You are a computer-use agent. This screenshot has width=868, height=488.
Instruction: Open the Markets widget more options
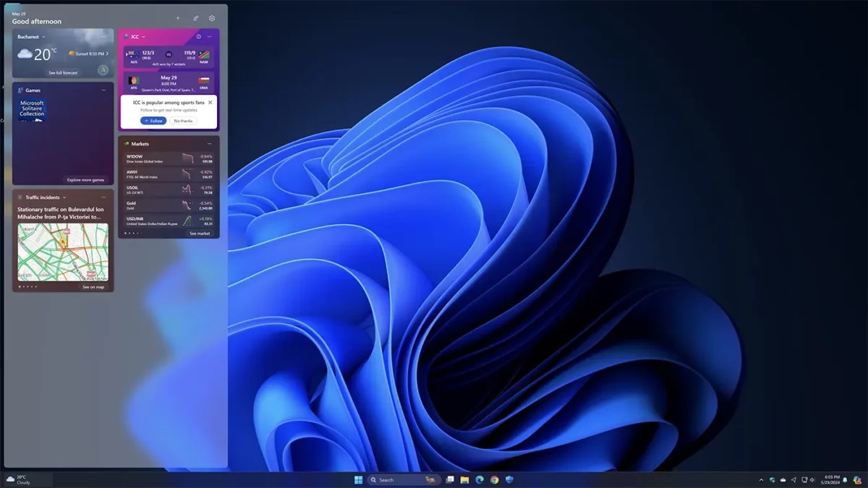pos(210,144)
